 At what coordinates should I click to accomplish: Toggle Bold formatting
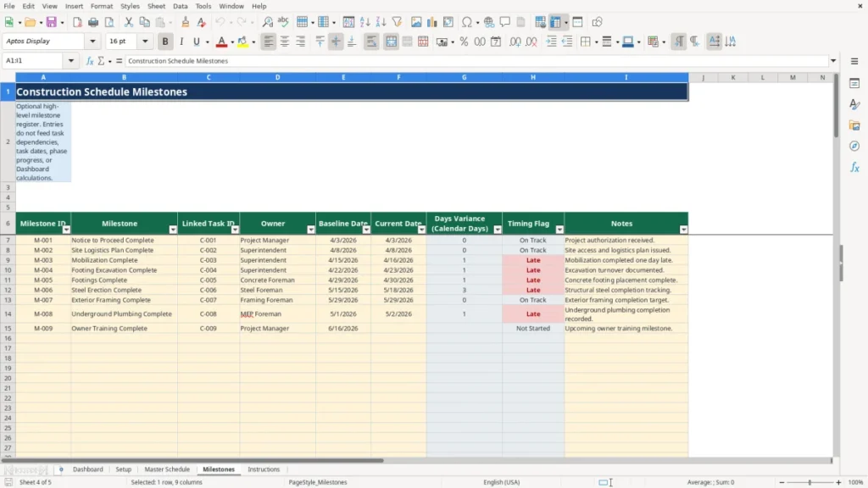(x=165, y=42)
